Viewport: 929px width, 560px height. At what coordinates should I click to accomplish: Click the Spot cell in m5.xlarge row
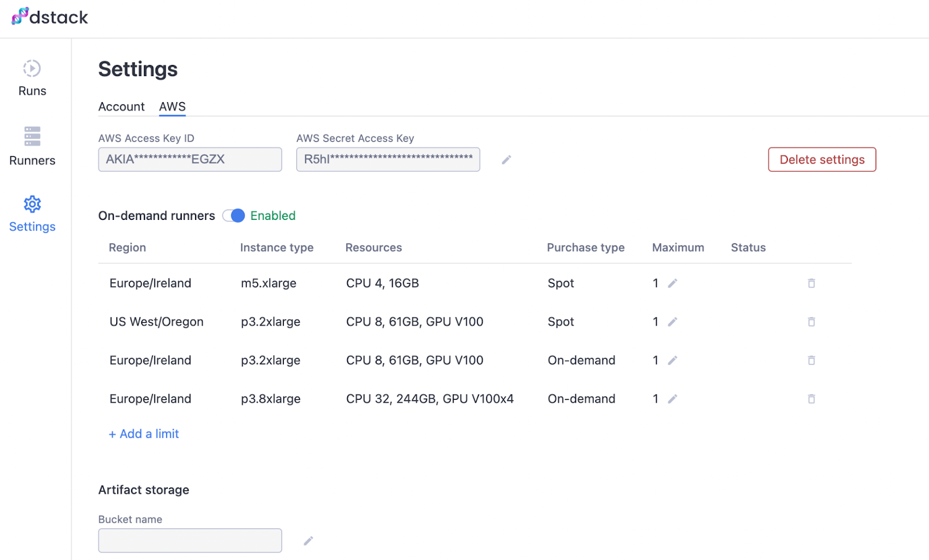point(560,283)
